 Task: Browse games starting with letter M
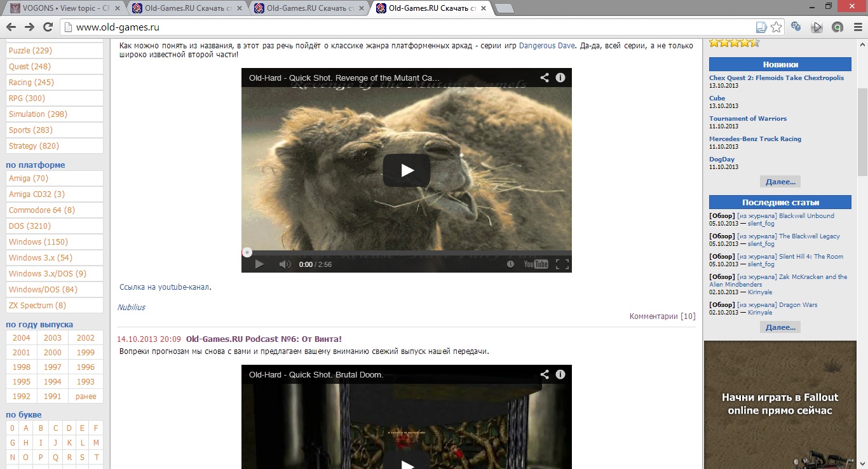pos(96,443)
